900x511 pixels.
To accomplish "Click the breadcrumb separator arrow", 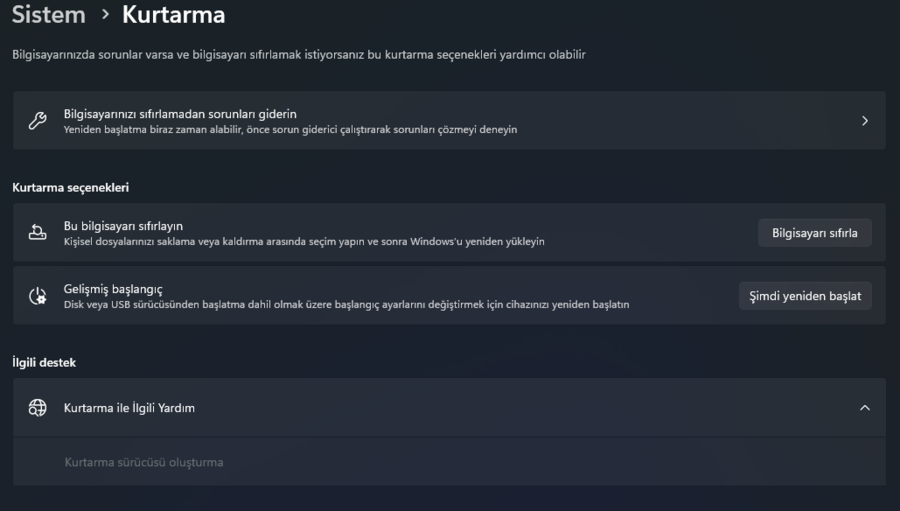I will [x=105, y=15].
